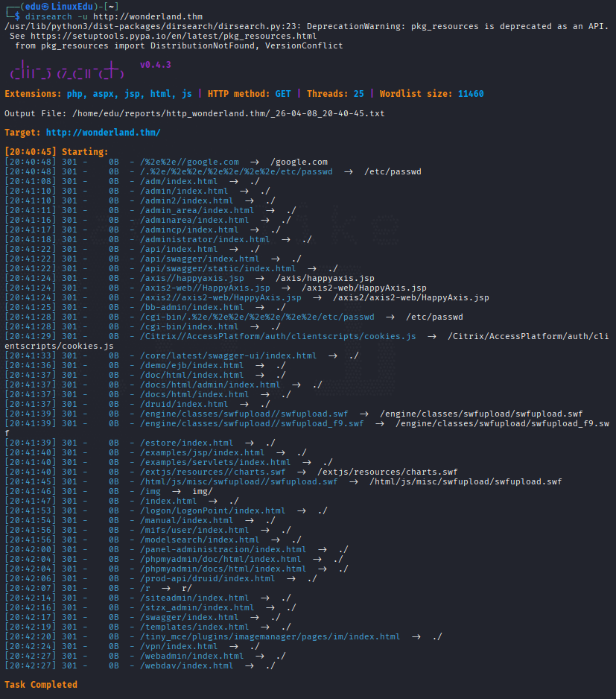Viewport: 616px width, 699px height.
Task: Click the "/phpmyadmin/doc/html/index.html" path
Action: tap(220, 559)
